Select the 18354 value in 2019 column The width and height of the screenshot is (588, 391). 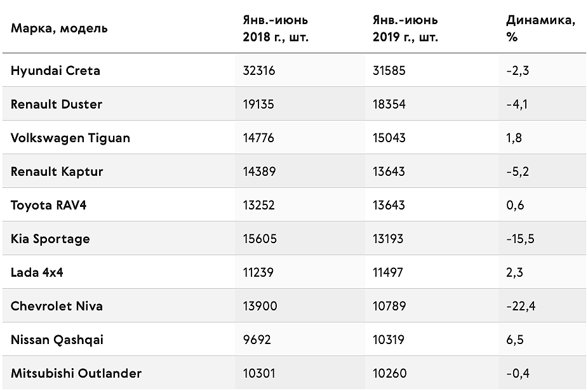click(389, 104)
